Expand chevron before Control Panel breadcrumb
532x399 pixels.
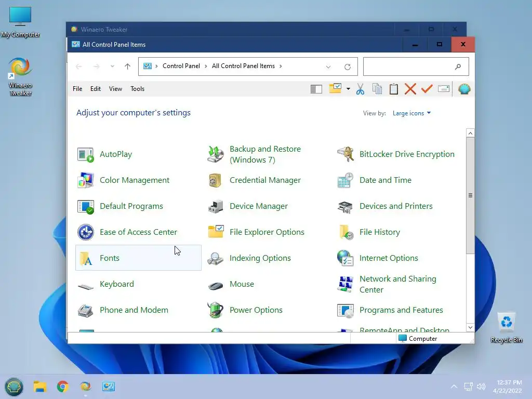(x=156, y=66)
